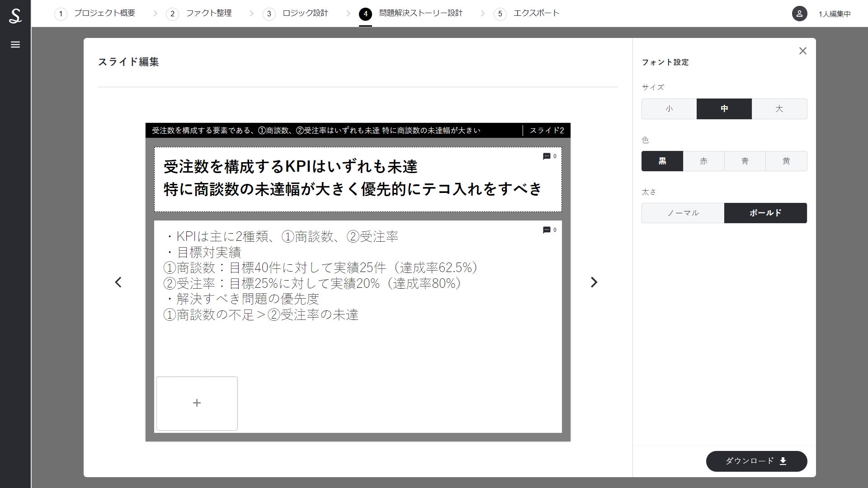Click the ダウンロード button

[756, 461]
